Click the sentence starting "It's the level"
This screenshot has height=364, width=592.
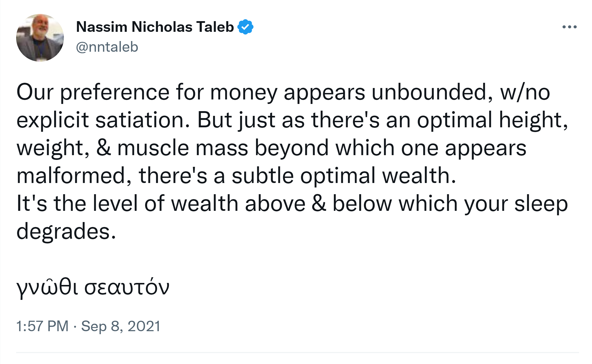click(x=292, y=204)
